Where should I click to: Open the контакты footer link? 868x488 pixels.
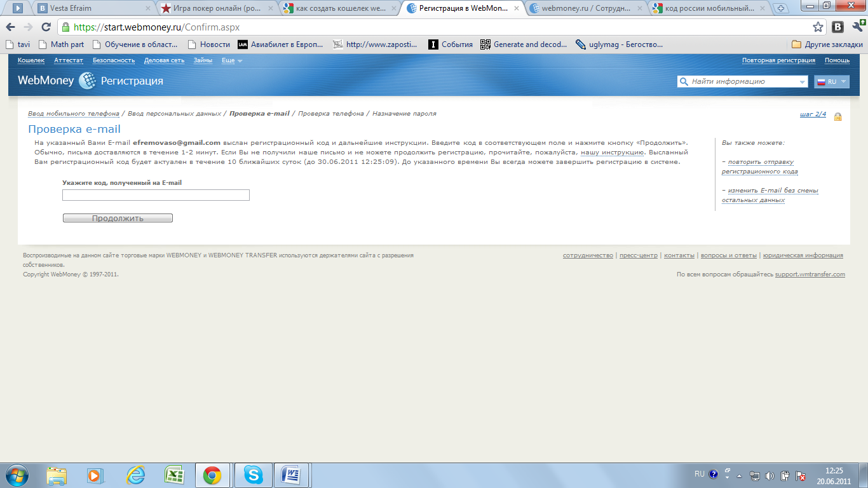679,255
